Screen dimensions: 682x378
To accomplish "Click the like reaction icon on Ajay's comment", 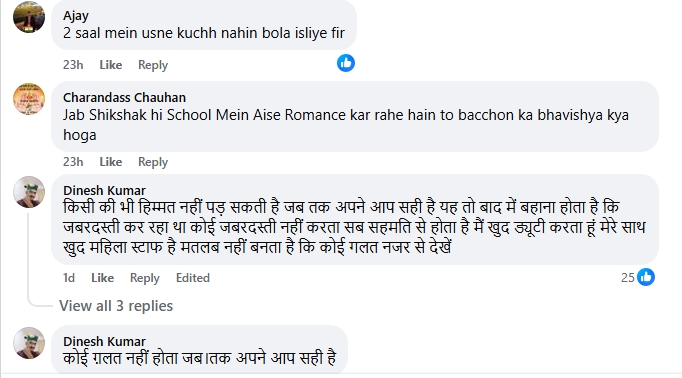I will [x=346, y=64].
